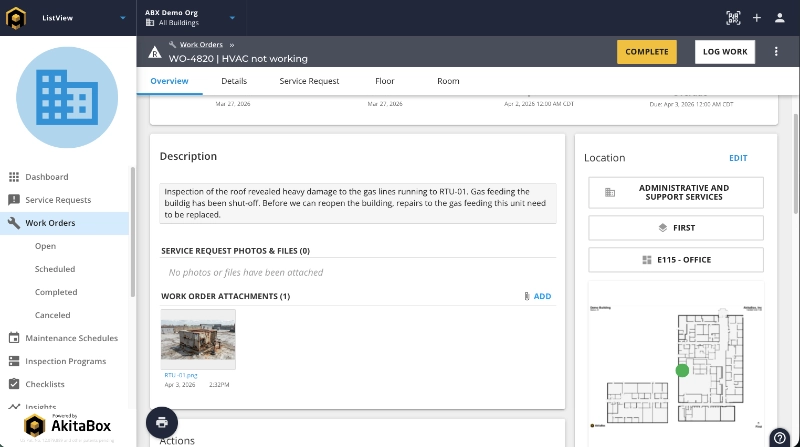The image size is (800, 447).
Task: Open the three-dot more options menu
Action: [x=776, y=52]
